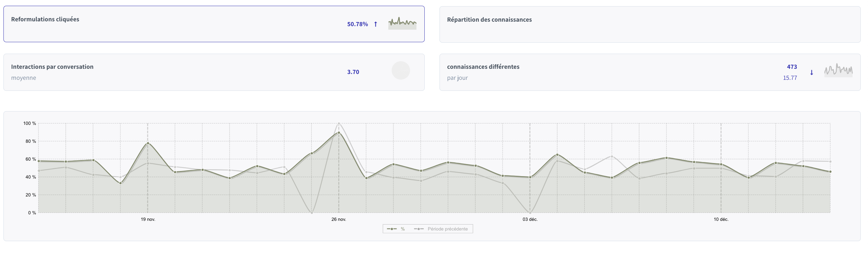Click the 26 nov. peak data point
This screenshot has height=258, width=868.
(x=339, y=132)
